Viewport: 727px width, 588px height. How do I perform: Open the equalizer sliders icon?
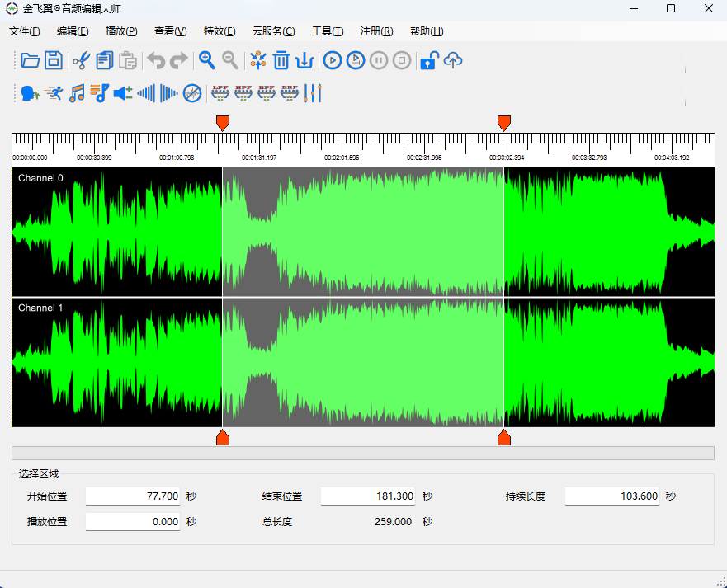313,93
